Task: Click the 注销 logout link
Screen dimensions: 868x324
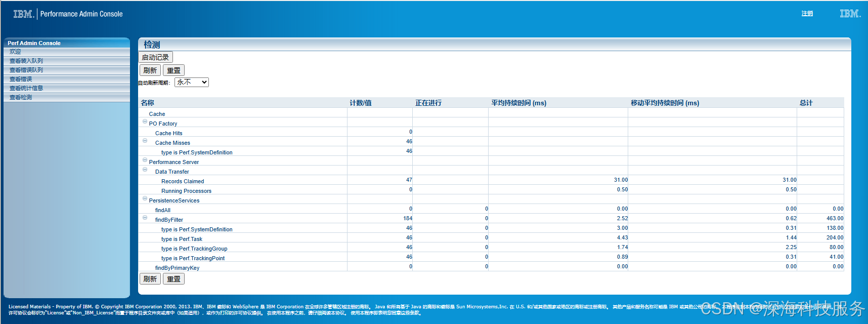Action: (x=807, y=14)
